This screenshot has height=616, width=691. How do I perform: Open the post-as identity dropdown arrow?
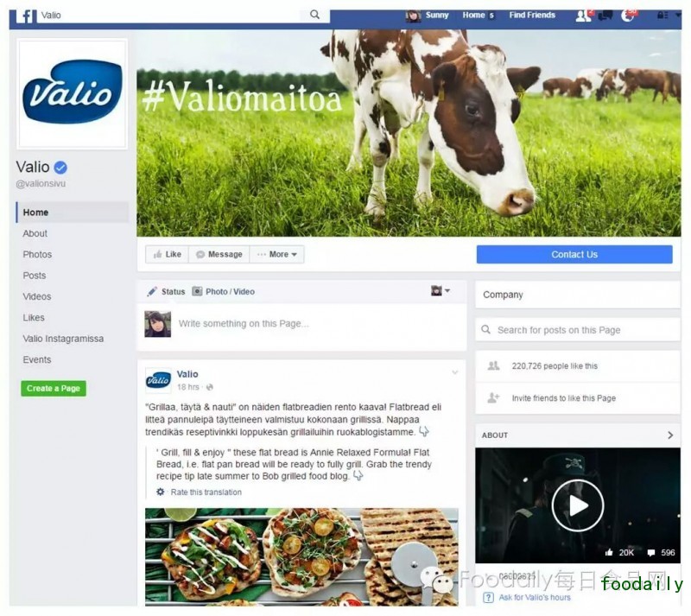pos(447,290)
